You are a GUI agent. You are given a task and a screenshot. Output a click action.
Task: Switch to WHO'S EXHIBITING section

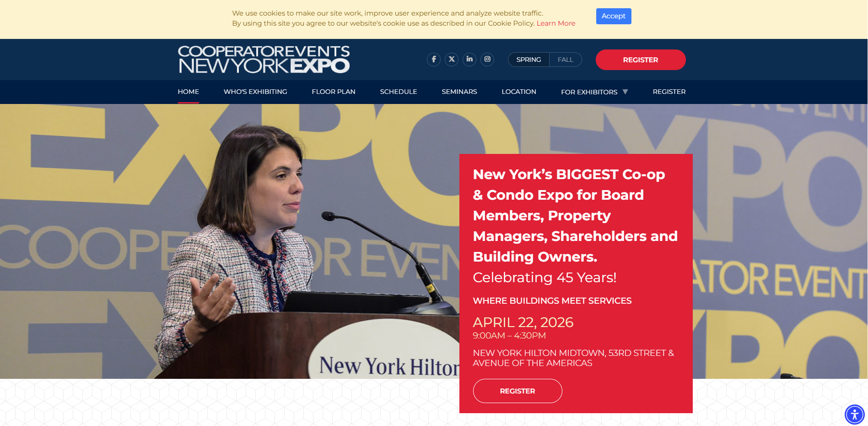255,92
